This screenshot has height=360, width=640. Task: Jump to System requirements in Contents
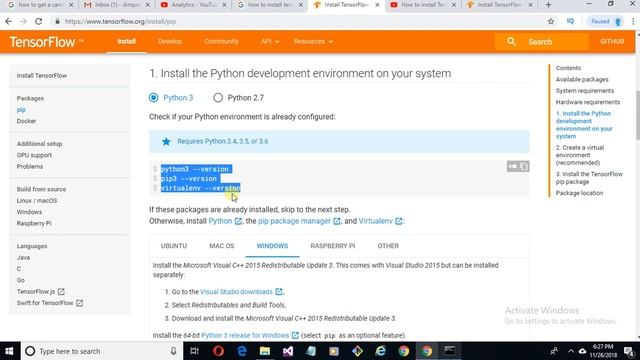click(584, 91)
